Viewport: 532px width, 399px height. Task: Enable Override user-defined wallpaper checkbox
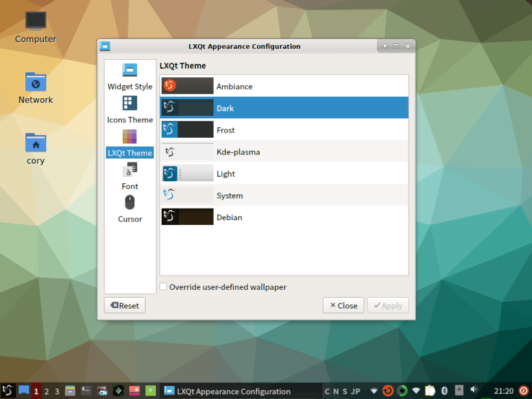click(163, 287)
